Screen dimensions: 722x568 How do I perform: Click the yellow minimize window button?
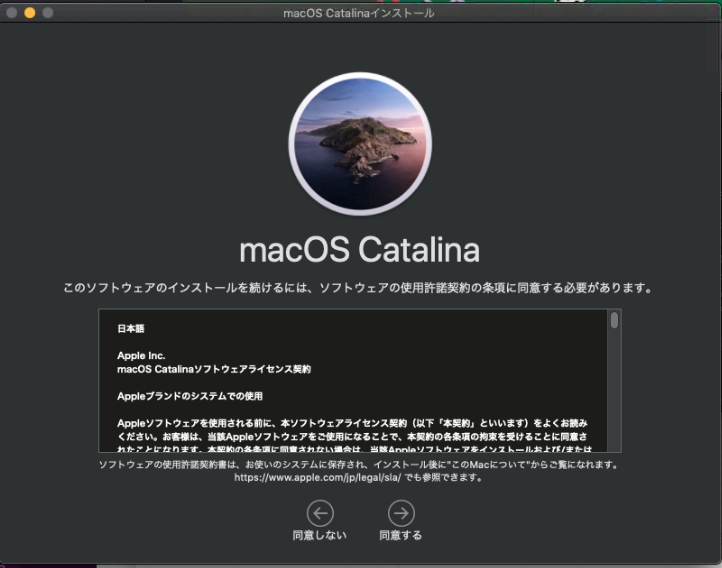(x=30, y=13)
